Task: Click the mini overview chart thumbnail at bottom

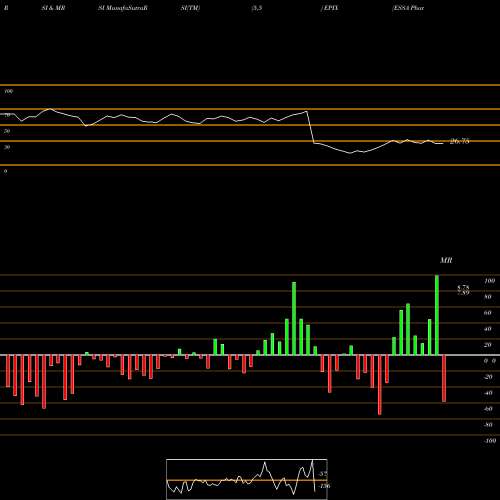Action: coord(247,479)
